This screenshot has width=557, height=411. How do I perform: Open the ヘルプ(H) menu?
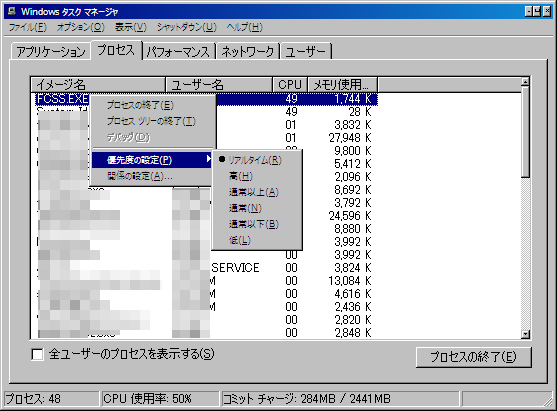244,27
